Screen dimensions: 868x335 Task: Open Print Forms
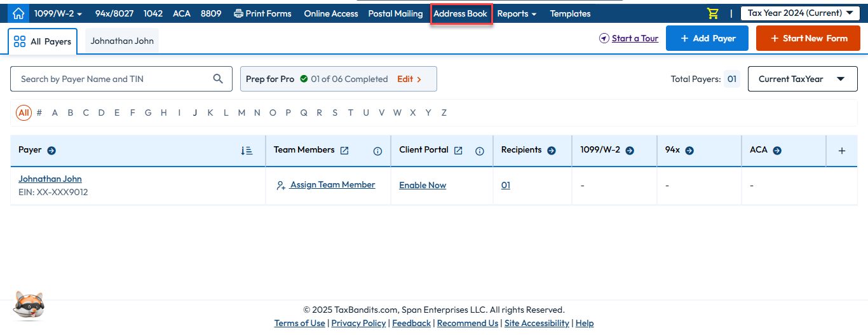click(x=262, y=13)
